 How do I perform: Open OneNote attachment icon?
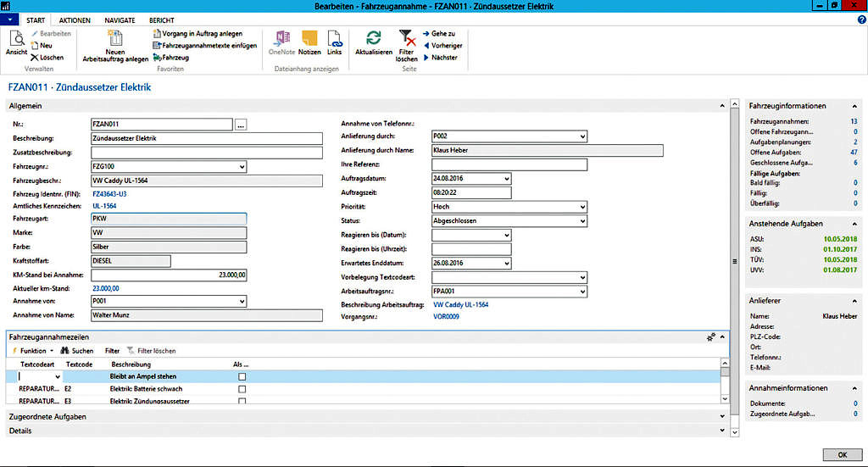click(281, 39)
